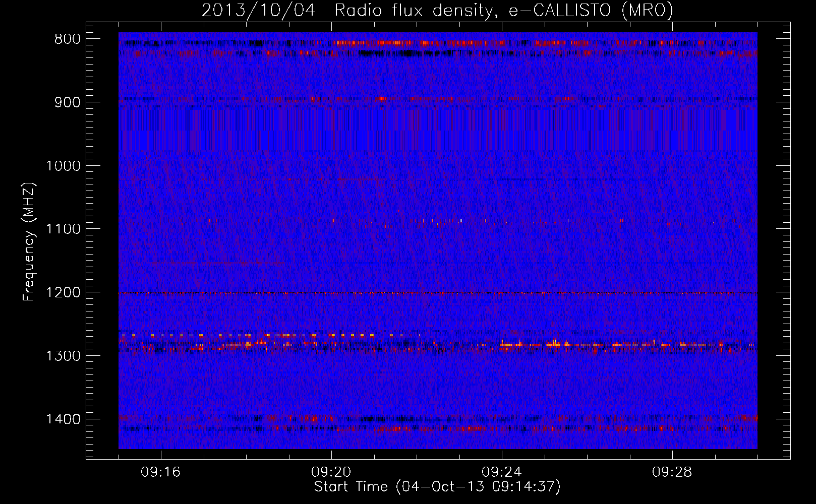Click the plot title "2013/10/04 Radio flux density, e-CALLISTO (MRO)"
The width and height of the screenshot is (816, 504).
437,11
